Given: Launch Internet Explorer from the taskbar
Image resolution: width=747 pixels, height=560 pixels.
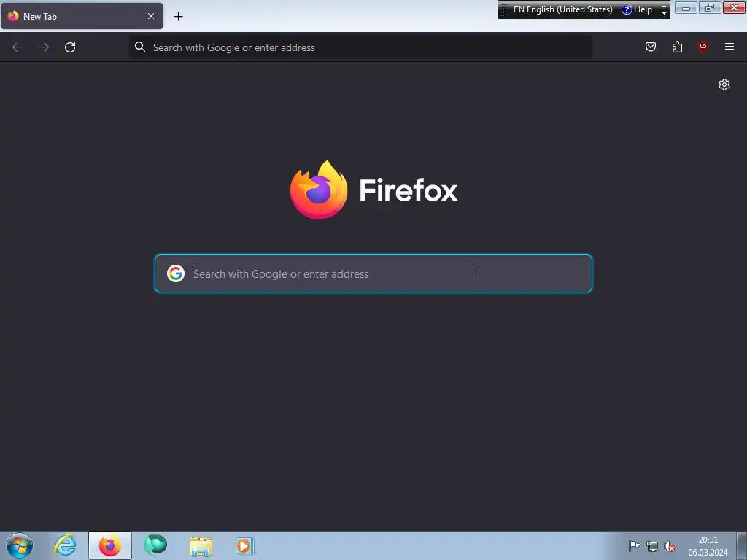Looking at the screenshot, I should coord(65,545).
